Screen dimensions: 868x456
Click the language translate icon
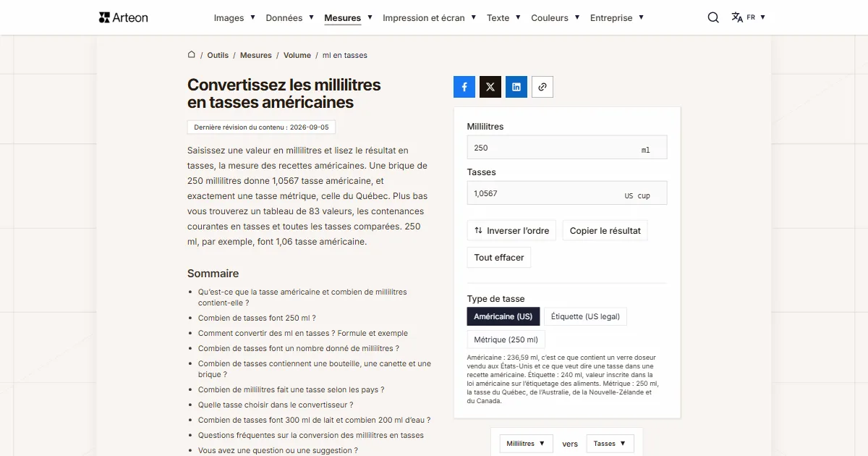(737, 17)
